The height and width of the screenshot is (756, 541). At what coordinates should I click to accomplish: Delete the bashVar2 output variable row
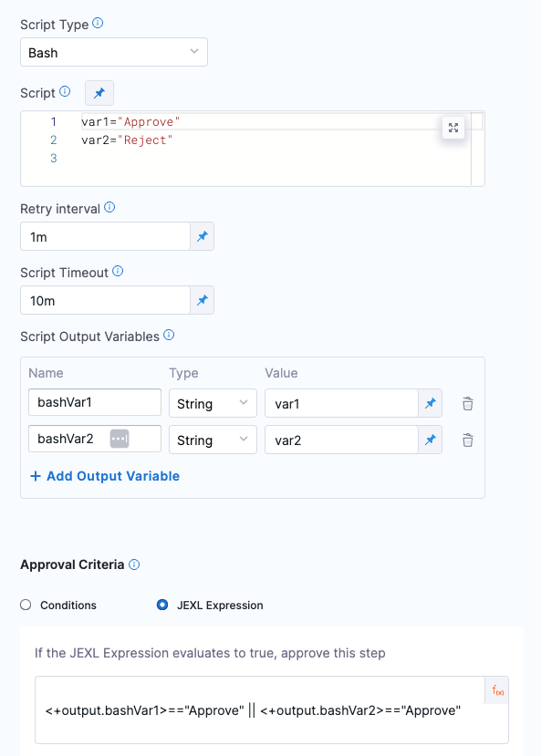(468, 440)
